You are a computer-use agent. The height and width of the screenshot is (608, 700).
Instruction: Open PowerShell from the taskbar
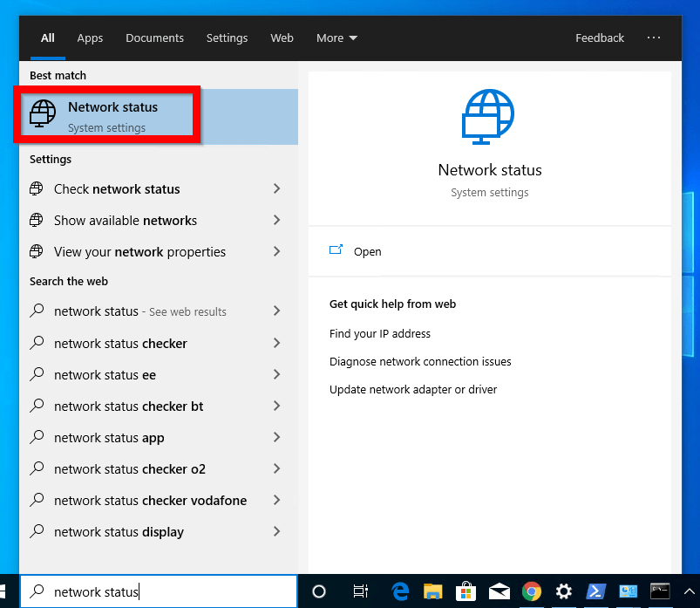tap(596, 591)
